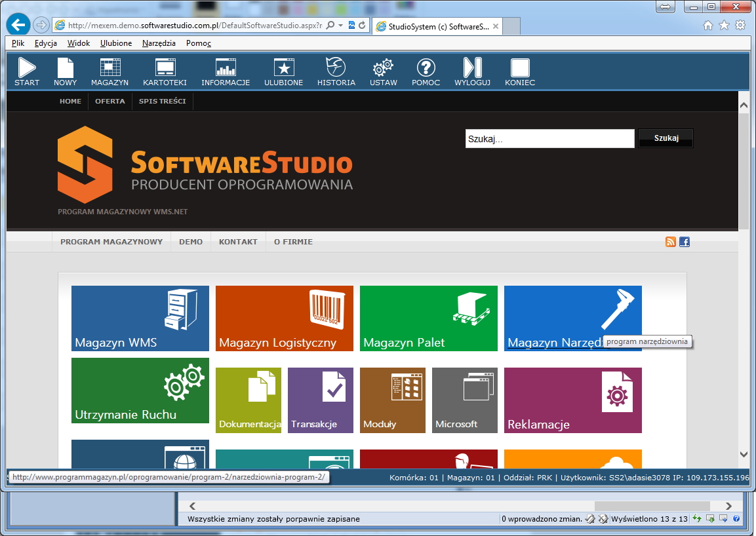Open the O FIRMIE link
Image resolution: width=756 pixels, height=536 pixels.
click(x=293, y=242)
